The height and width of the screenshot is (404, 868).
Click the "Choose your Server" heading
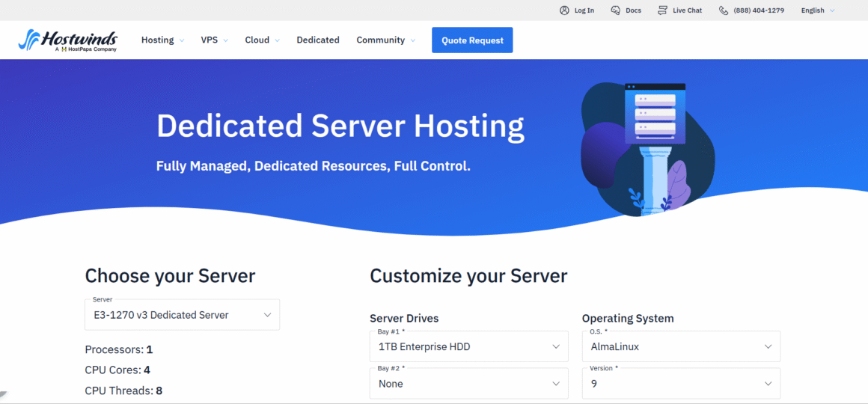pyautogui.click(x=170, y=275)
